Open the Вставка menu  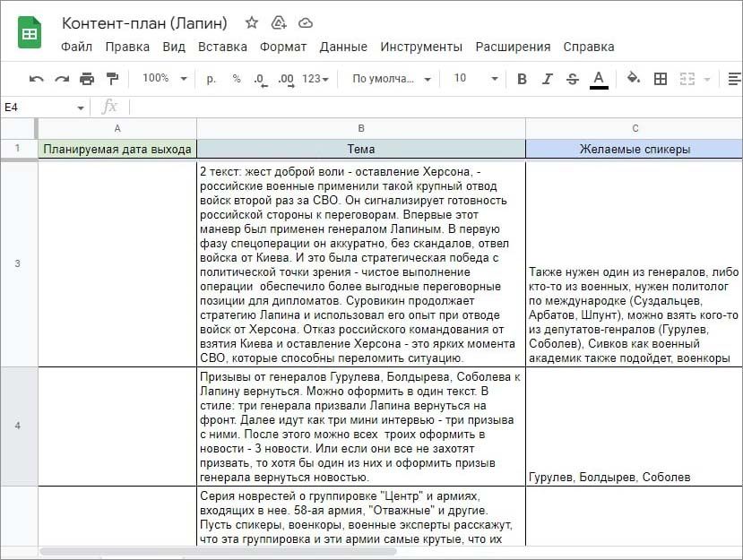222,47
